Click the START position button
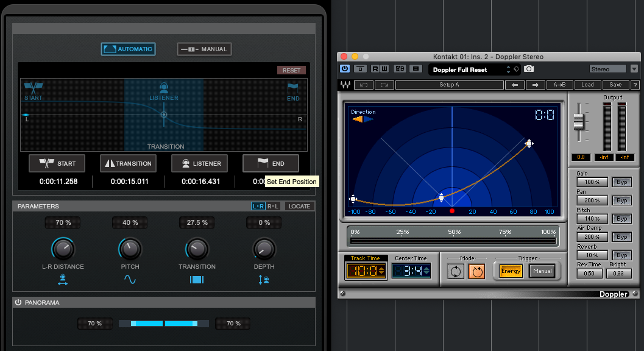The width and height of the screenshot is (644, 351). (x=57, y=163)
